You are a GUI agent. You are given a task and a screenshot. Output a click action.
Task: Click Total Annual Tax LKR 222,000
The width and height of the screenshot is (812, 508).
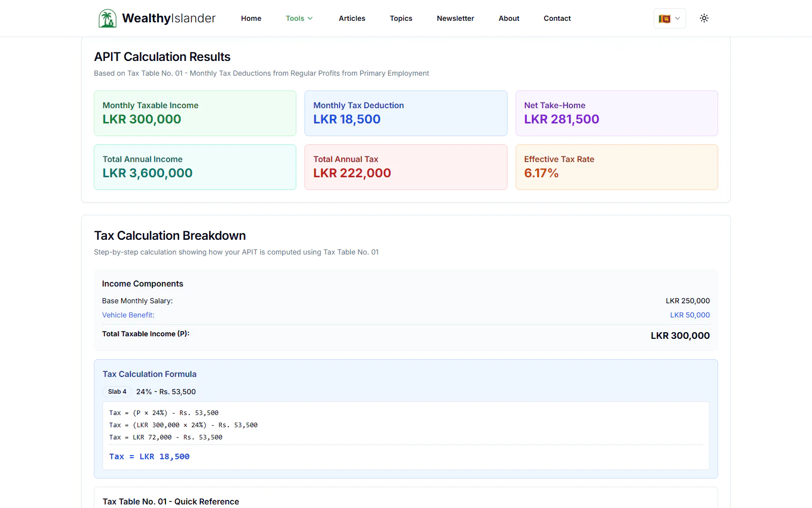coord(352,173)
